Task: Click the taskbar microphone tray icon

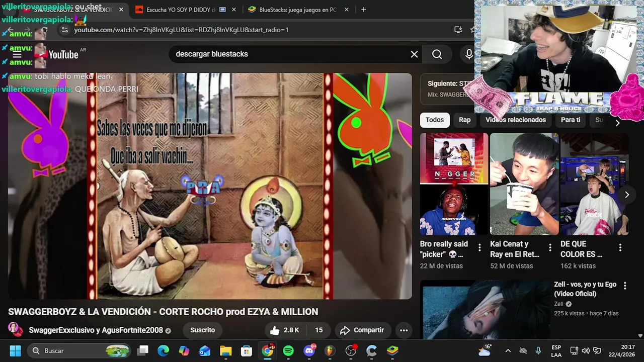Action: pos(538,350)
